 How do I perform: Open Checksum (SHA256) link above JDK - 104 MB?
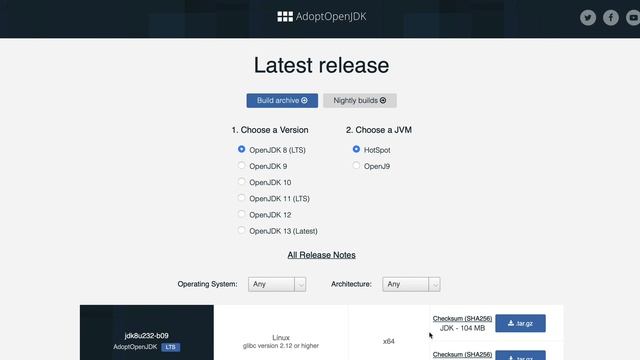pyautogui.click(x=462, y=318)
